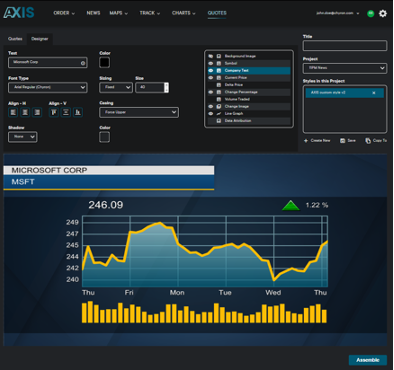Align text vertically to the top
This screenshot has width=394, height=370.
click(54, 112)
